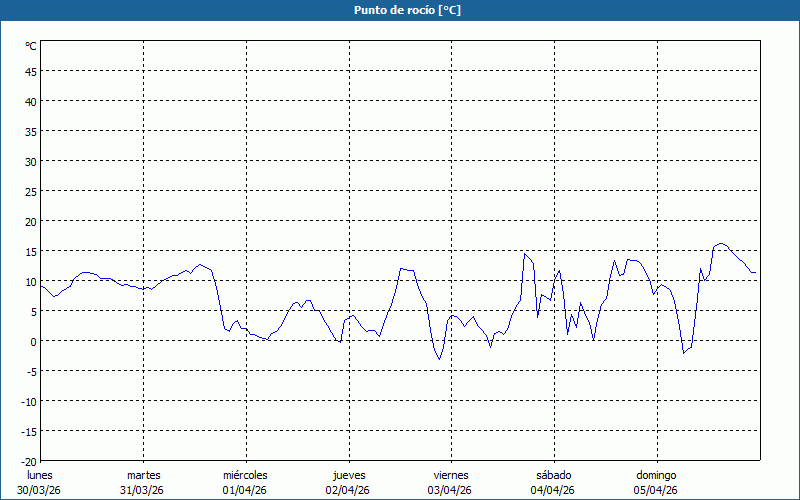Select the 'jueves' day label
Screen dimensions: 800x500
click(348, 475)
